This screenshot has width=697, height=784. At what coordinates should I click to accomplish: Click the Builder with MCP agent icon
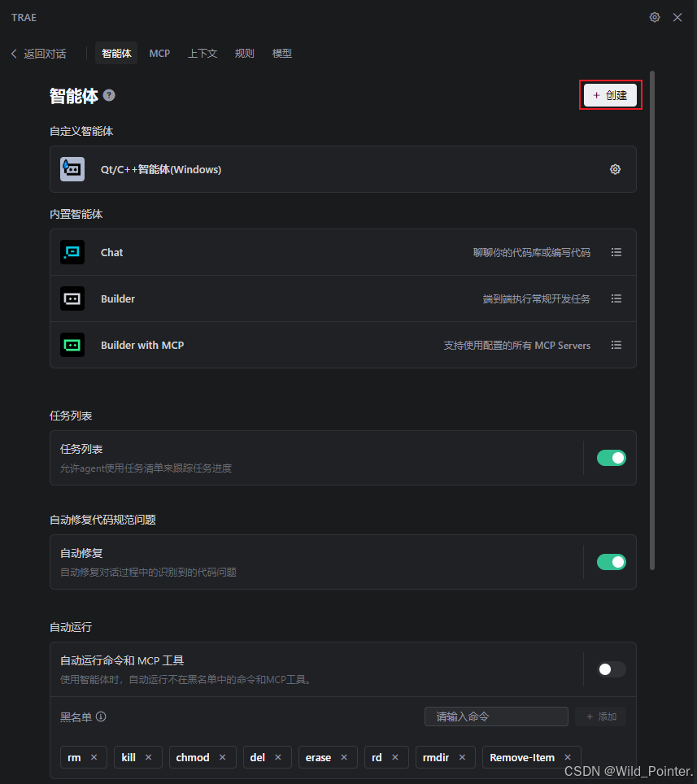pyautogui.click(x=72, y=345)
